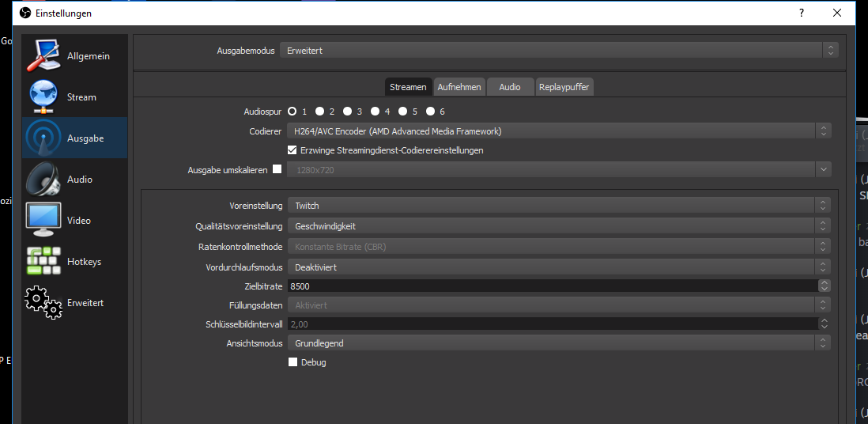Screen dimensions: 868x424
Task: Open the Allgemein settings icon
Action: (43, 56)
